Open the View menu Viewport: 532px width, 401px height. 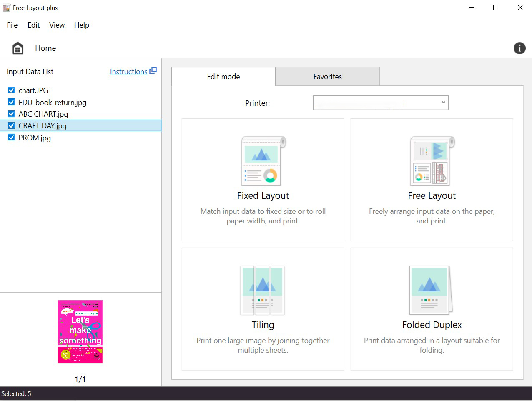57,25
